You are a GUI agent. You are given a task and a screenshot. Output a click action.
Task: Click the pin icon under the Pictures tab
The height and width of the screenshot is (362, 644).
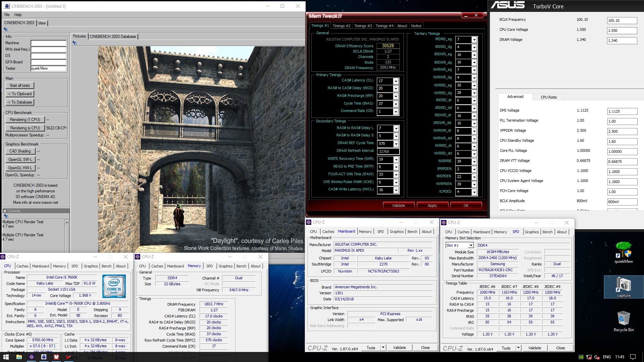tap(74, 43)
